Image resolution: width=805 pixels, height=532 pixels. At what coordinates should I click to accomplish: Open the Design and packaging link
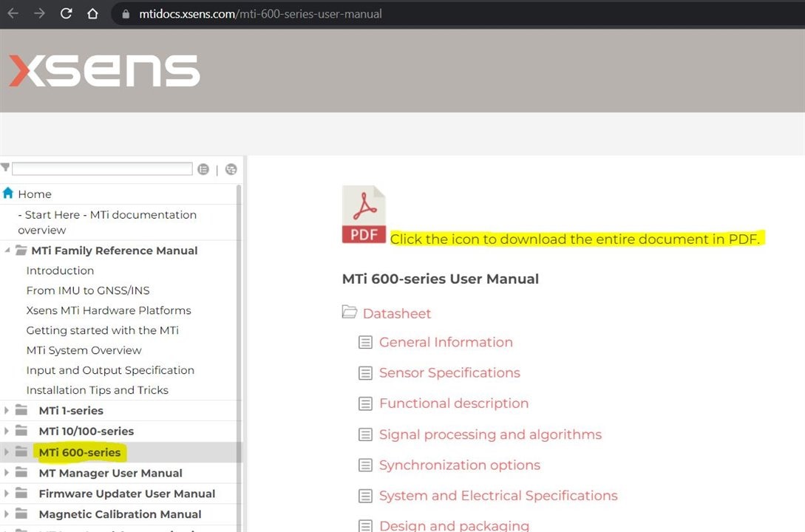pyautogui.click(x=454, y=525)
